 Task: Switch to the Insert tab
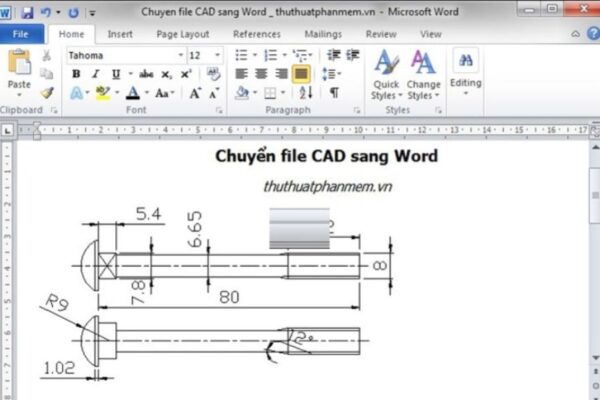pos(120,33)
